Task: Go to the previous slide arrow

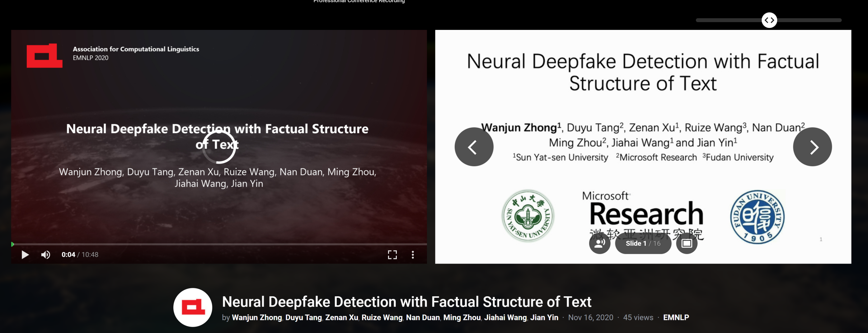Action: coord(473,147)
